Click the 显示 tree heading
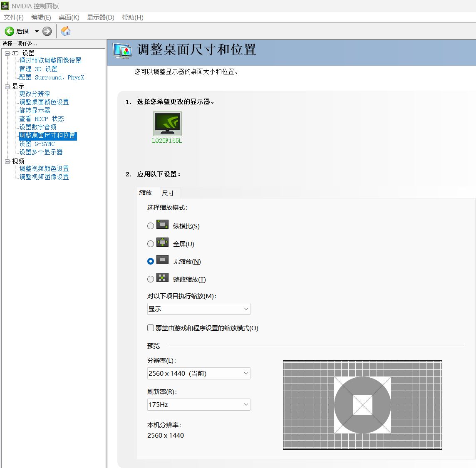Image resolution: width=476 pixels, height=468 pixels. (x=18, y=87)
